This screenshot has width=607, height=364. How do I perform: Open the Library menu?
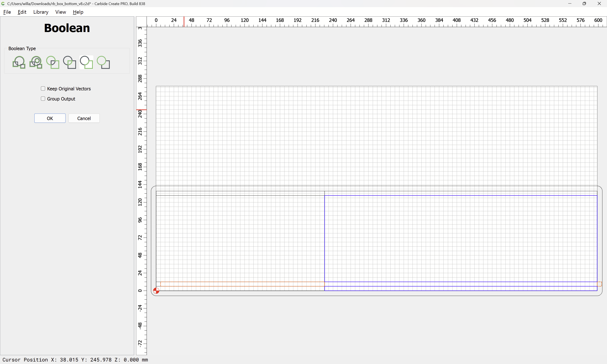(41, 12)
